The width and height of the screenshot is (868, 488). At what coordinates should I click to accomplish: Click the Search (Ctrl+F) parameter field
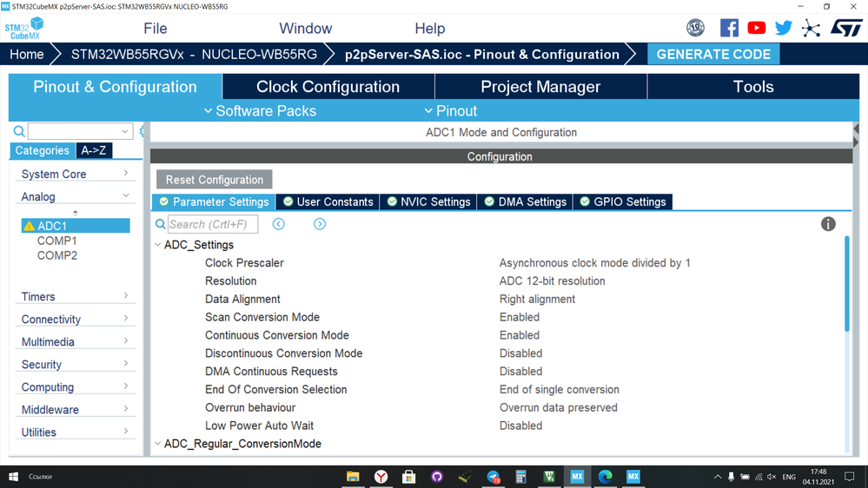213,224
